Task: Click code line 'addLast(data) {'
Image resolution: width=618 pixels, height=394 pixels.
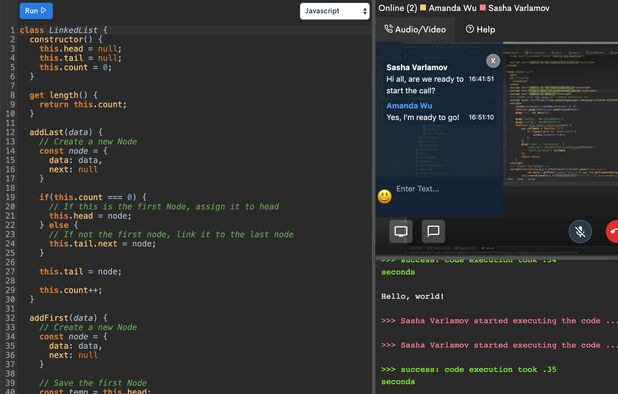Action: point(66,132)
